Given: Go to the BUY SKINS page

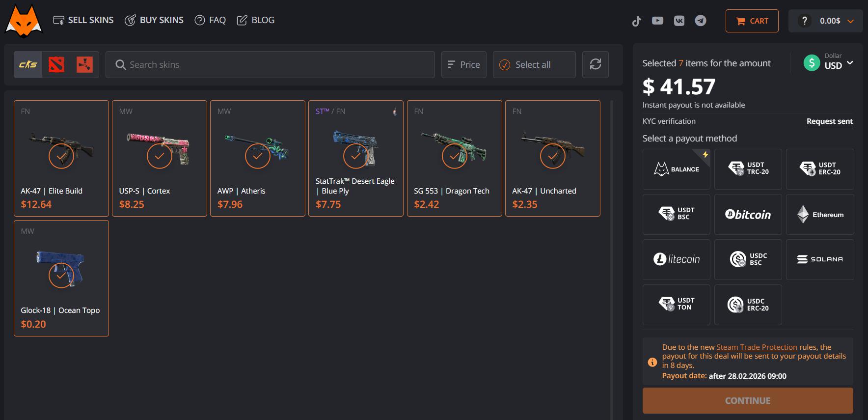Looking at the screenshot, I should (154, 20).
